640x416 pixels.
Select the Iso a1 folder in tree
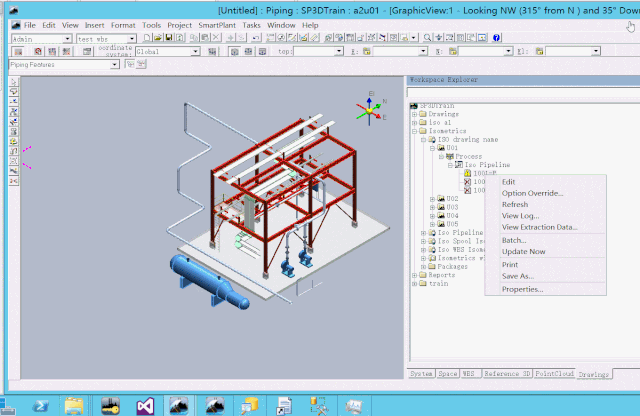coord(440,122)
